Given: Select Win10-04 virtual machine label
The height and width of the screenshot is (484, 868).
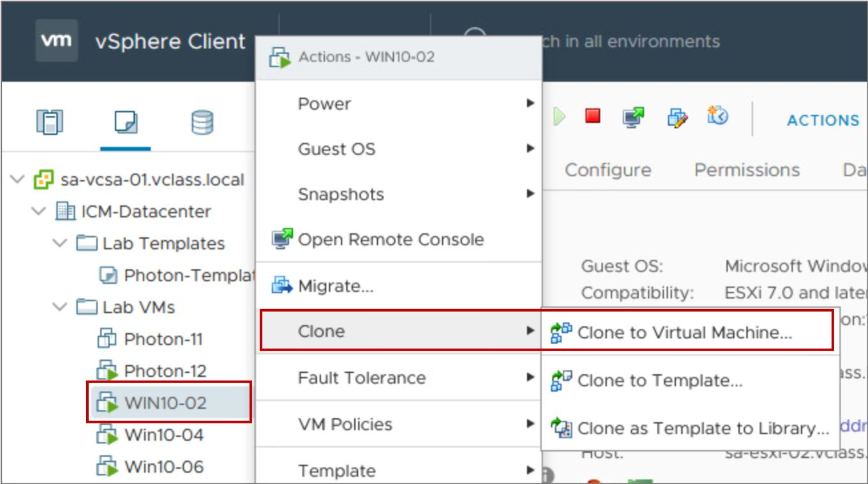Looking at the screenshot, I should 164,435.
